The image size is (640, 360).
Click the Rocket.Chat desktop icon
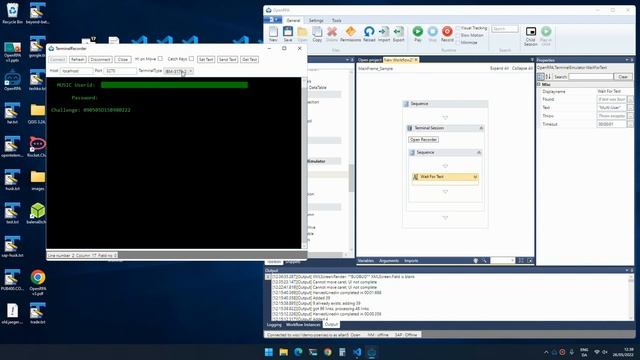pos(38,144)
